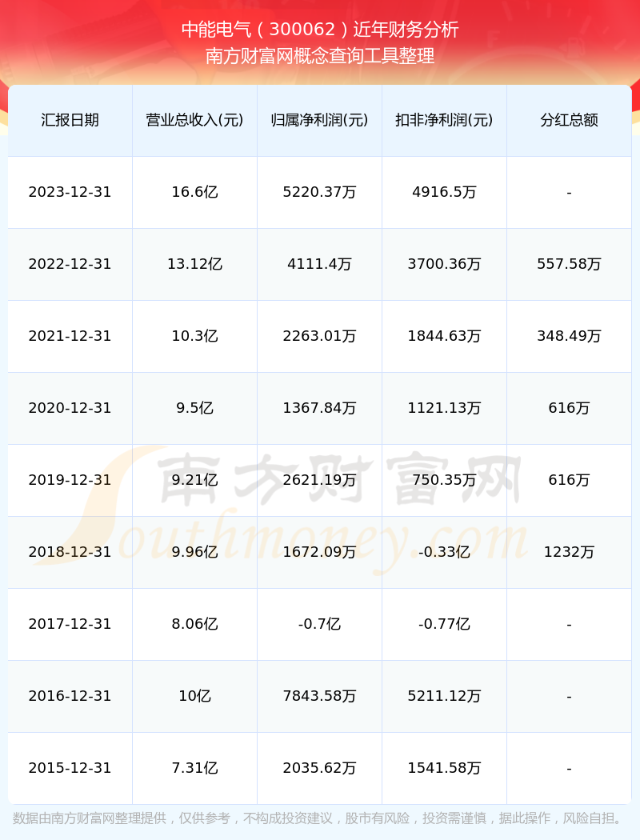
Task: Click the 汇报日期 column header
Action: point(70,120)
